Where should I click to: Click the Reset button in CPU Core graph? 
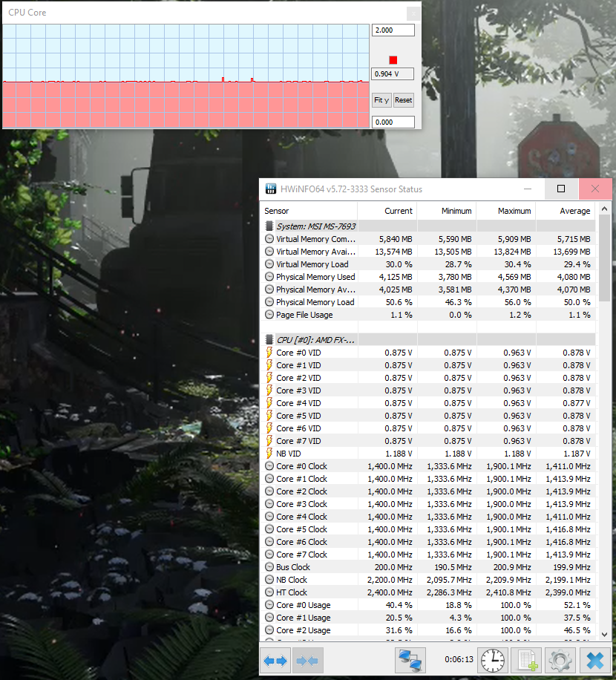pyautogui.click(x=404, y=100)
